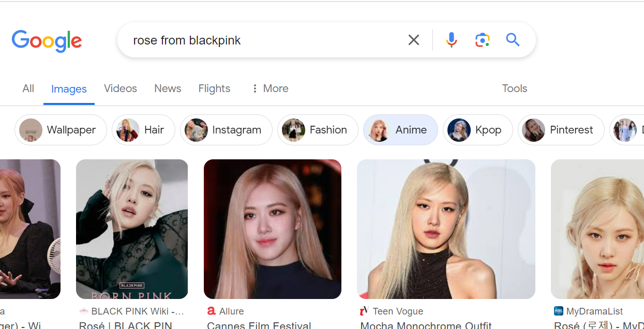Go to the News tab

[x=168, y=88]
